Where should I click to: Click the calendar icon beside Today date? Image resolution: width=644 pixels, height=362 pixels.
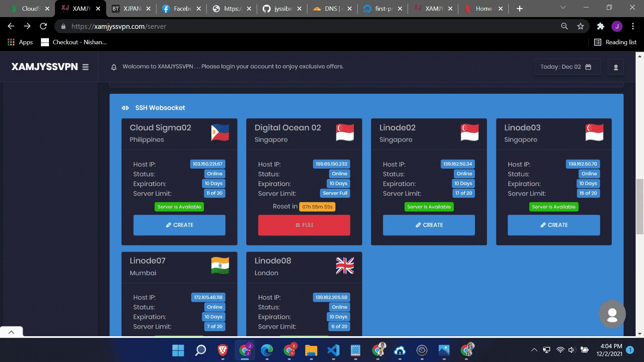[x=588, y=67]
